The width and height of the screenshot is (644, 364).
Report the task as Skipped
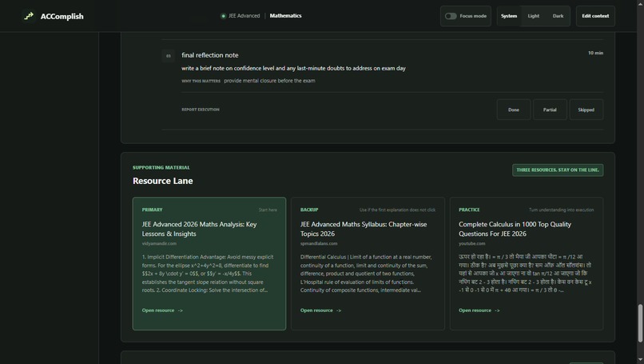pos(586,110)
